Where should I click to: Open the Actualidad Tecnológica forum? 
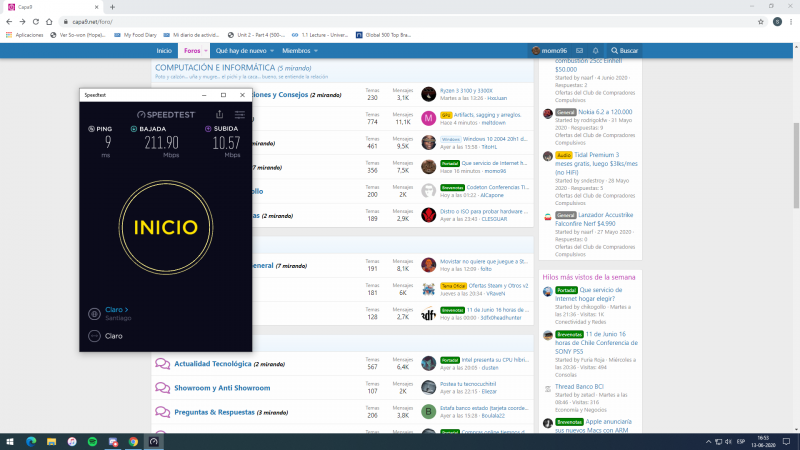coord(213,364)
